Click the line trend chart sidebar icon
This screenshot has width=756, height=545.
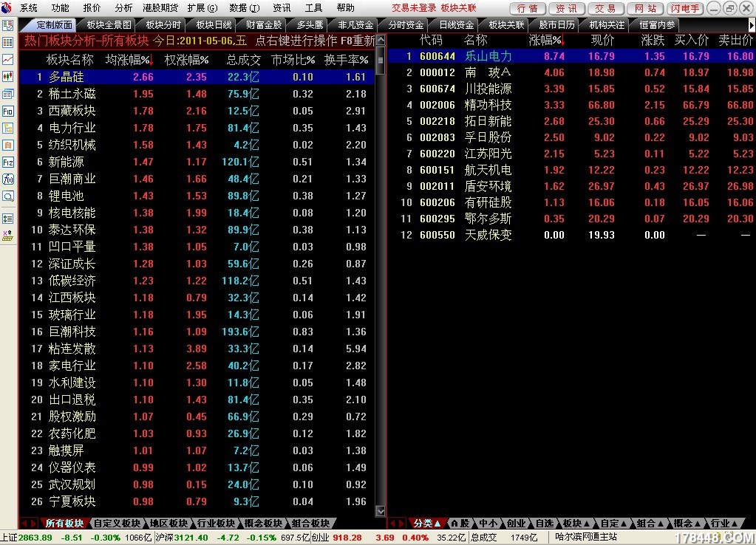click(x=8, y=59)
